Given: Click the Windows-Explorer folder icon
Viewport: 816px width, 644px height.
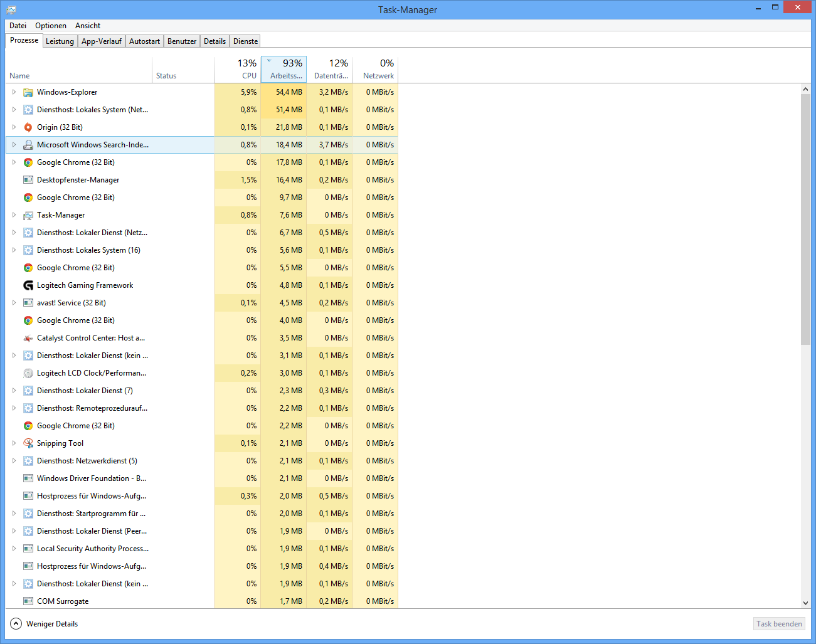Looking at the screenshot, I should coord(28,92).
